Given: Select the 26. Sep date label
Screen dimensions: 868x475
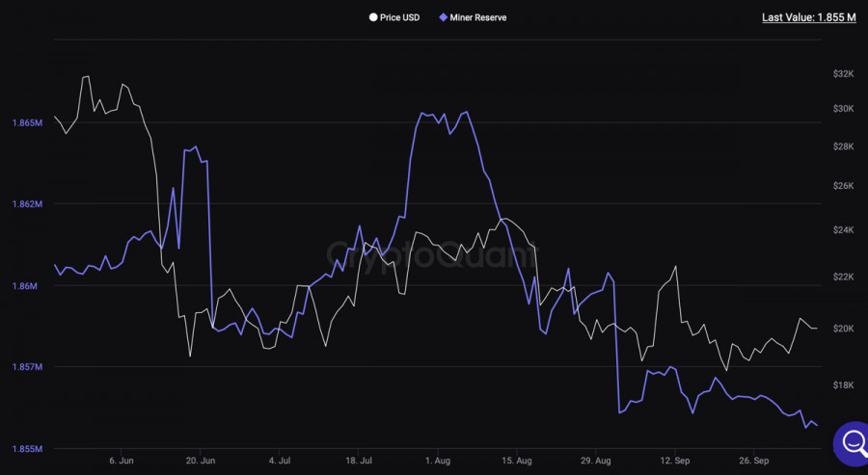Looking at the screenshot, I should click(756, 462).
